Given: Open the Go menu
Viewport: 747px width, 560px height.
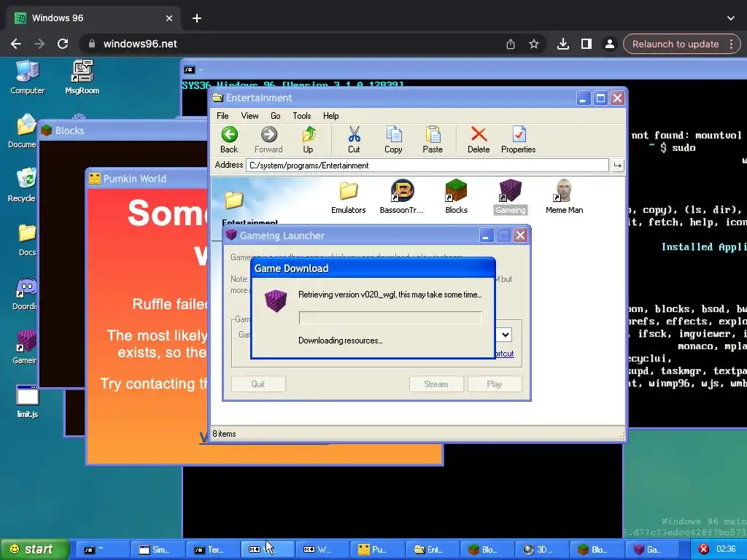Looking at the screenshot, I should coord(275,116).
